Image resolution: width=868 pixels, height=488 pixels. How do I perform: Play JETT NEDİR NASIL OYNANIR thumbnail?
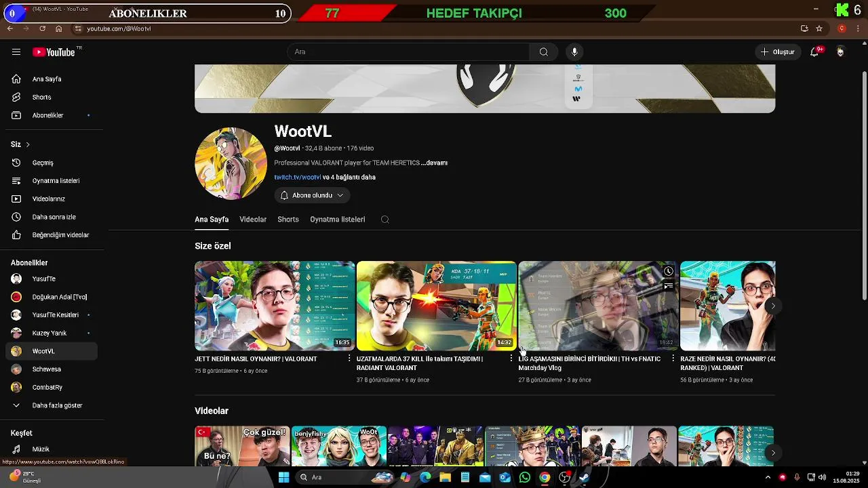pyautogui.click(x=275, y=306)
